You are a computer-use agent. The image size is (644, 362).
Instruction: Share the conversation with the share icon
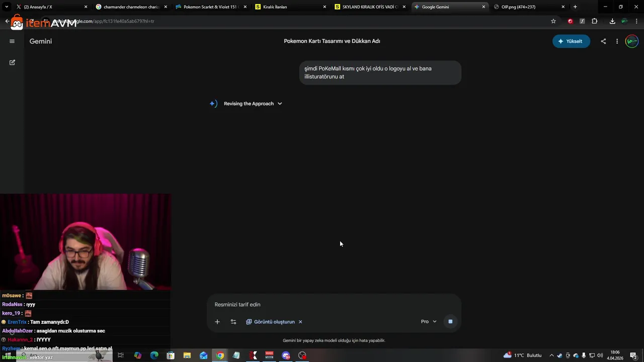[603, 41]
